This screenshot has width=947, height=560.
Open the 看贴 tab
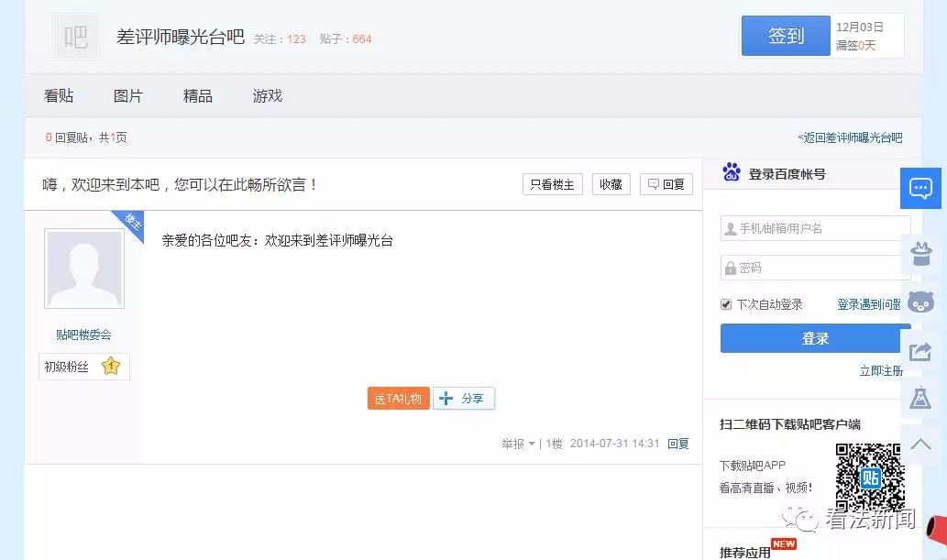point(59,96)
